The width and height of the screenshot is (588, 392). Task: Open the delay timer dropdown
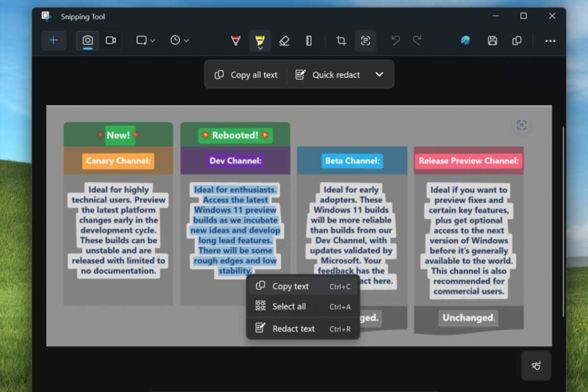179,41
